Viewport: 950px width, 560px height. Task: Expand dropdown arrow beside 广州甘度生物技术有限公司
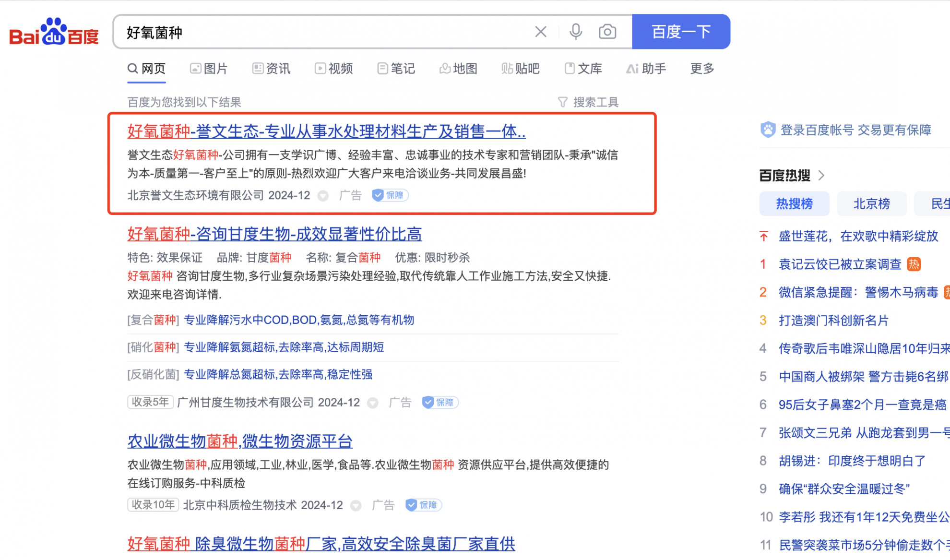(373, 403)
